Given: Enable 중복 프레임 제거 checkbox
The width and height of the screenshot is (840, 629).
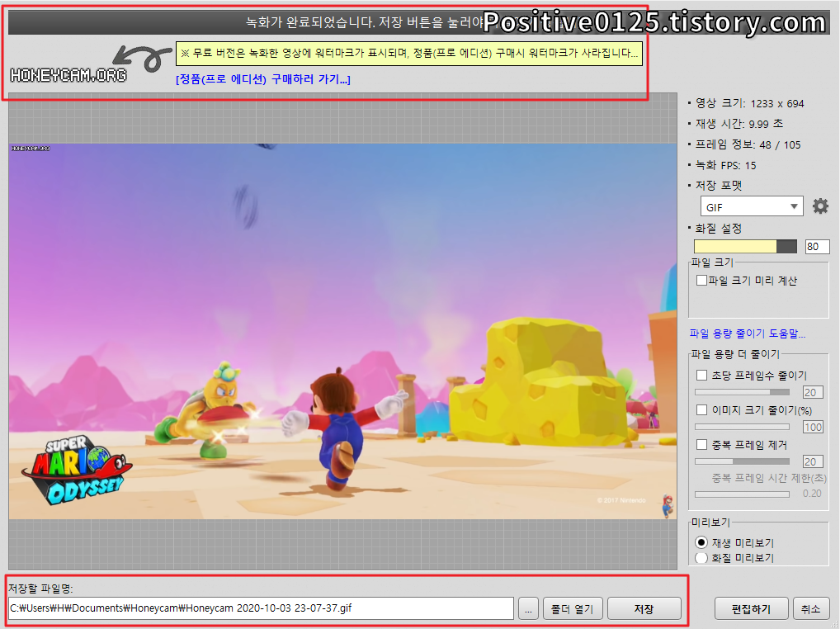Looking at the screenshot, I should point(701,445).
